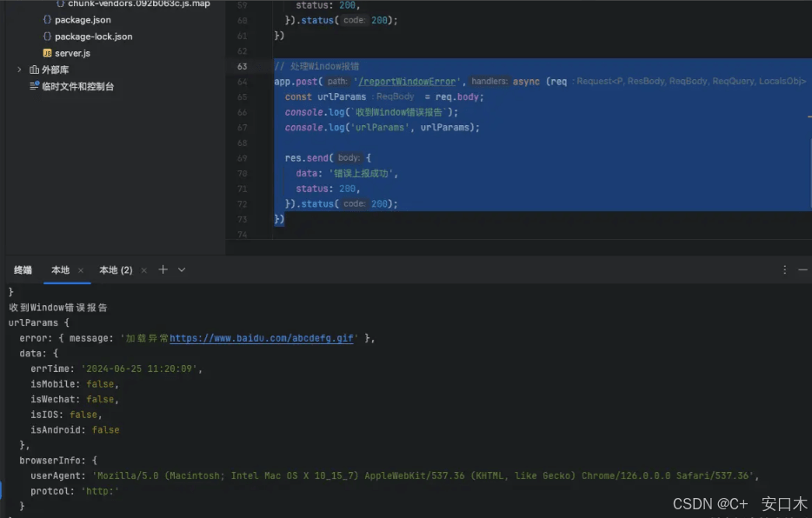The image size is (812, 518).
Task: Select package.json file in the tree
Action: 82,19
